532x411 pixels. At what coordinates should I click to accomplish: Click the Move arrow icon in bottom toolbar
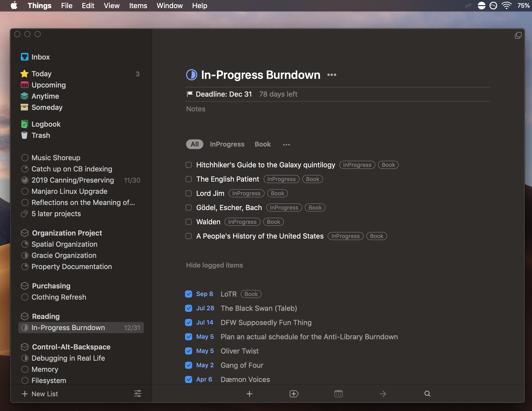tap(383, 394)
